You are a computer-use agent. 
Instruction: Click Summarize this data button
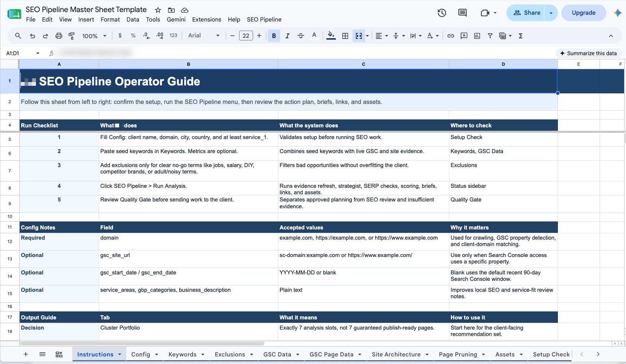(588, 53)
